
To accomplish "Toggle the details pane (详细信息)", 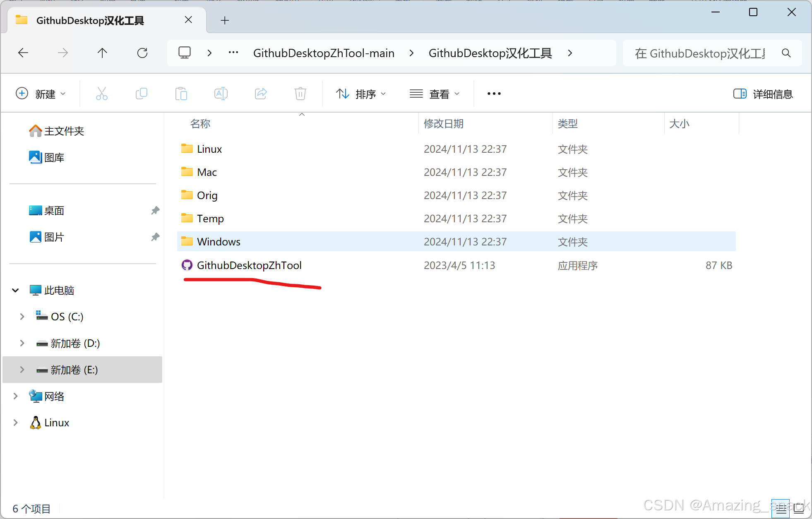I will [x=763, y=94].
